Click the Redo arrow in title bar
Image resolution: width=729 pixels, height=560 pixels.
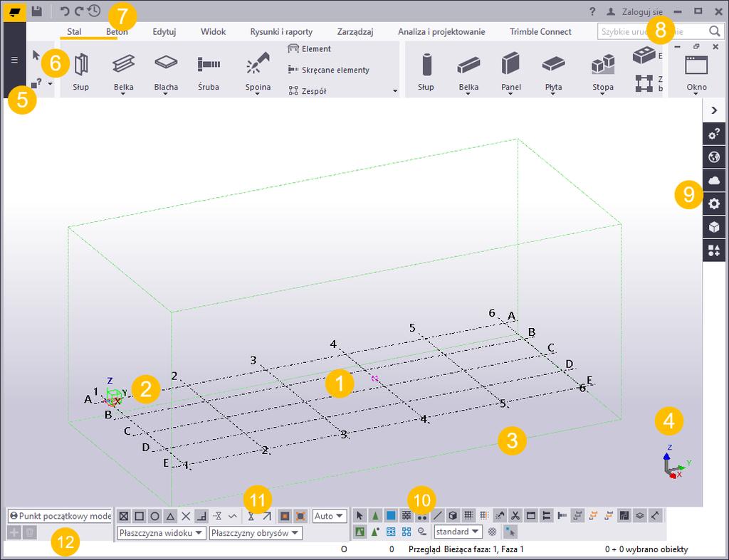click(79, 11)
